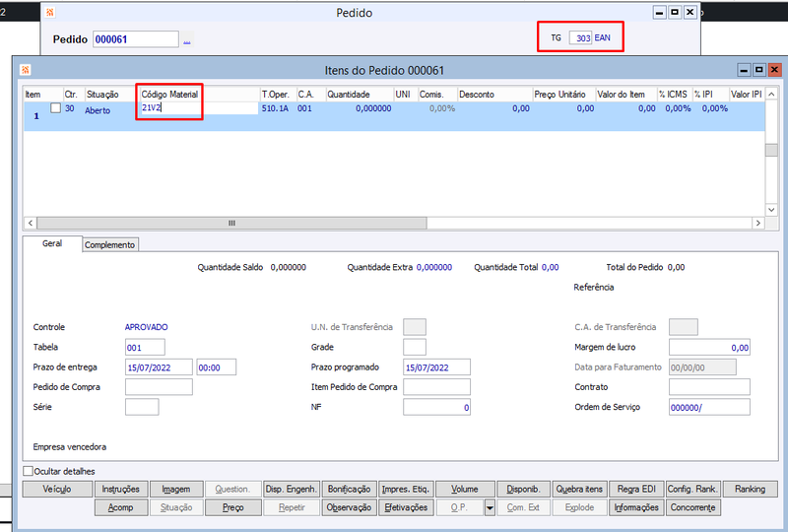788x532 pixels.
Task: Switch to the Complemento tab
Action: click(x=110, y=244)
